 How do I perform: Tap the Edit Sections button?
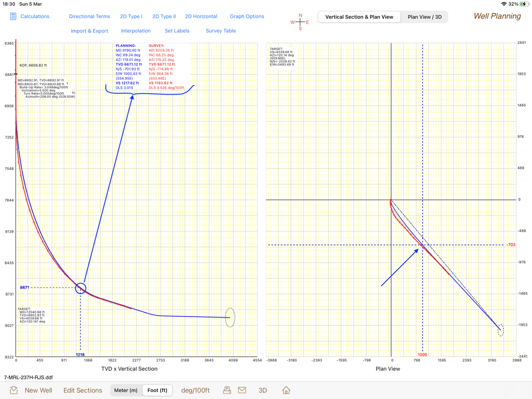pyautogui.click(x=83, y=390)
